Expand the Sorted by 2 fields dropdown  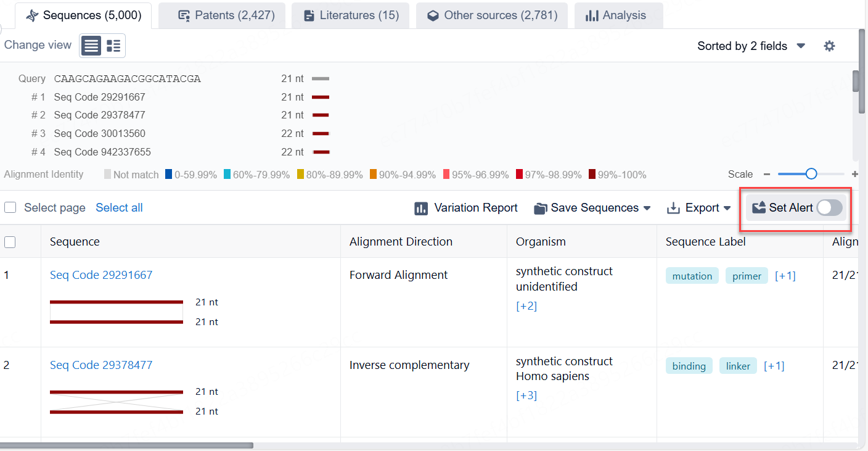coord(751,46)
